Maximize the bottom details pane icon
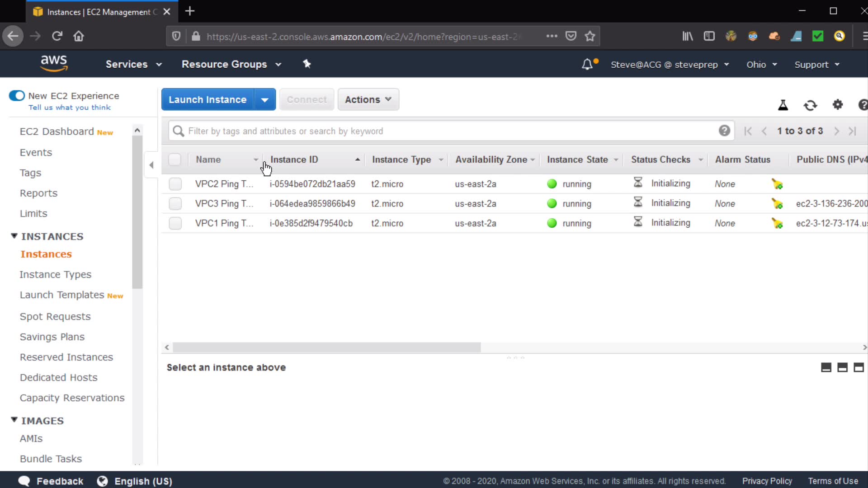The image size is (868, 488). [x=859, y=367]
